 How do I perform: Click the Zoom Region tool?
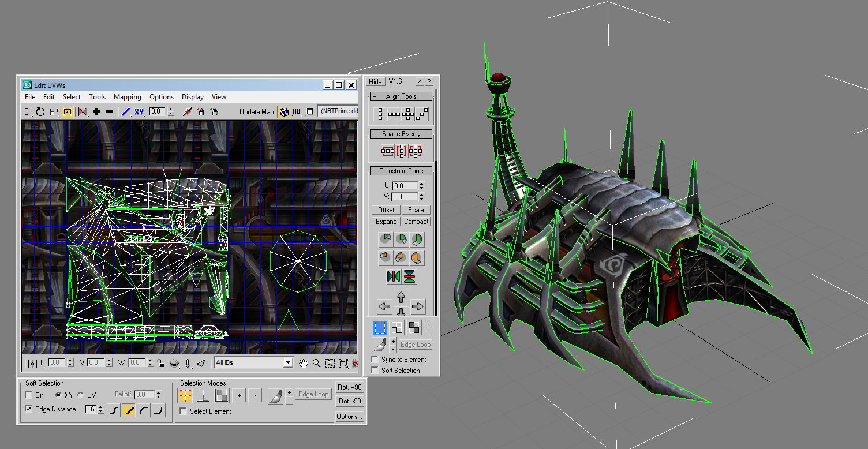point(330,363)
